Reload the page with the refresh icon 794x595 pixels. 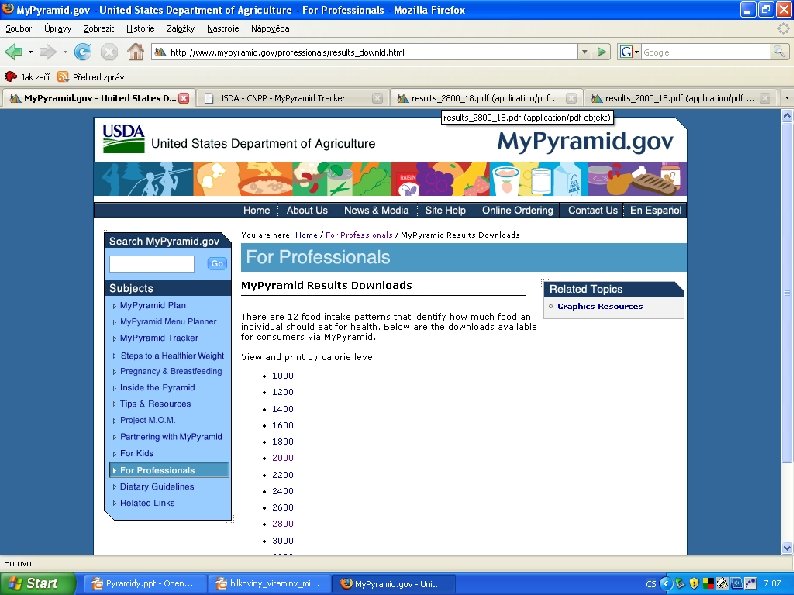(x=82, y=52)
